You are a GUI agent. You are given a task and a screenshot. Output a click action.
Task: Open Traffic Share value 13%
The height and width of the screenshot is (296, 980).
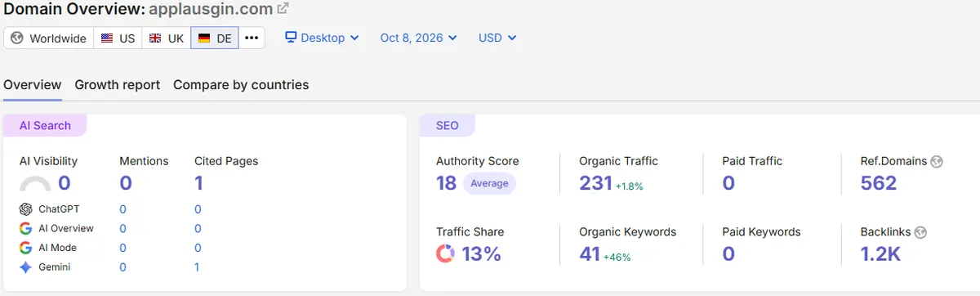(481, 253)
